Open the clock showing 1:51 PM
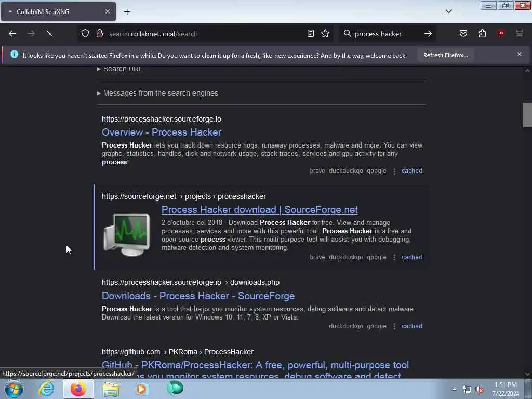 click(506, 389)
